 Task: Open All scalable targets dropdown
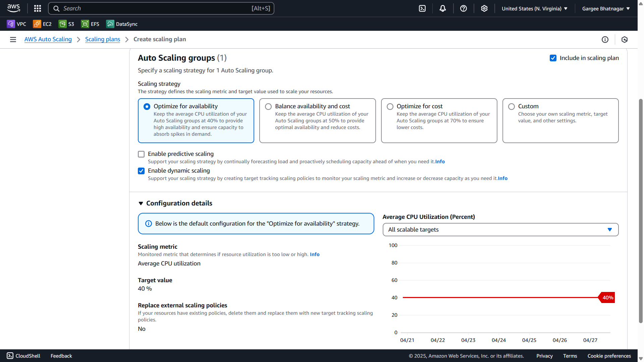[x=500, y=230]
